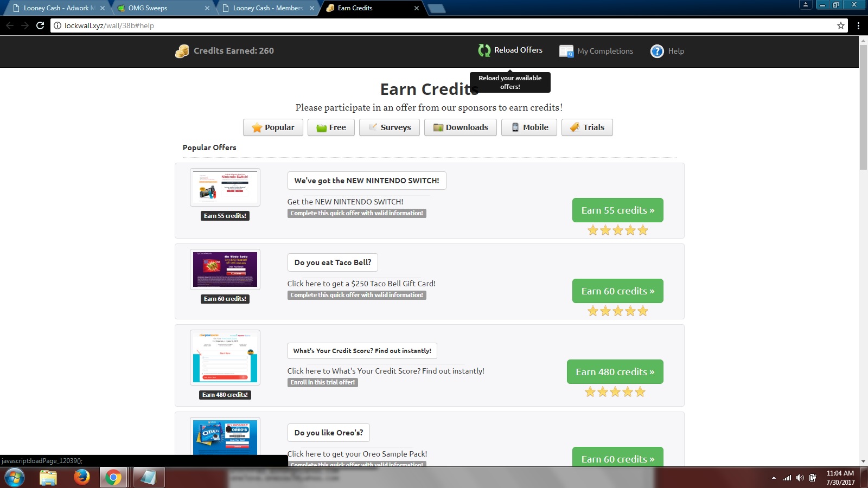This screenshot has height=488, width=868.
Task: Click 'Do you eat Taco Bell?' title
Action: [x=333, y=262]
